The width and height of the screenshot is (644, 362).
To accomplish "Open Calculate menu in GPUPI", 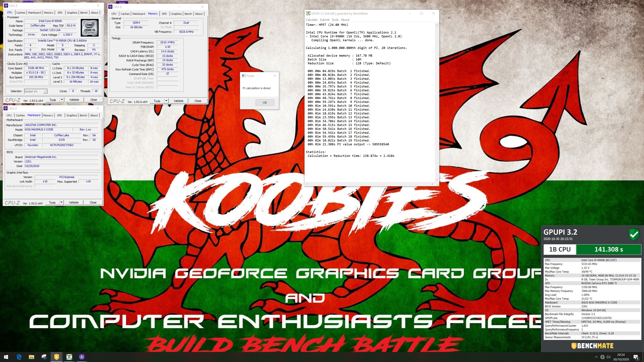I will pyautogui.click(x=311, y=20).
